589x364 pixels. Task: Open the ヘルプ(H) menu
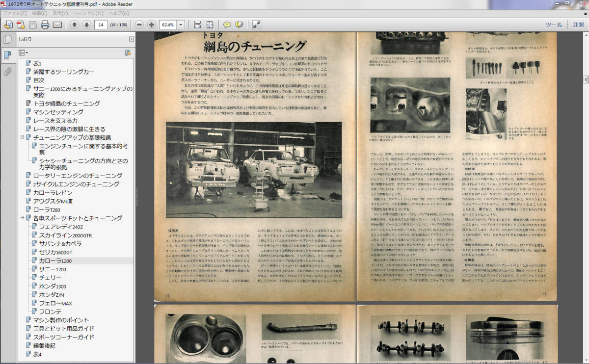pos(119,13)
